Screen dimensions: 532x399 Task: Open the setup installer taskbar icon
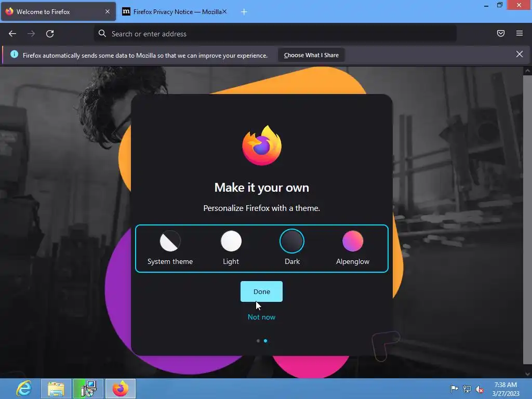[x=88, y=389]
